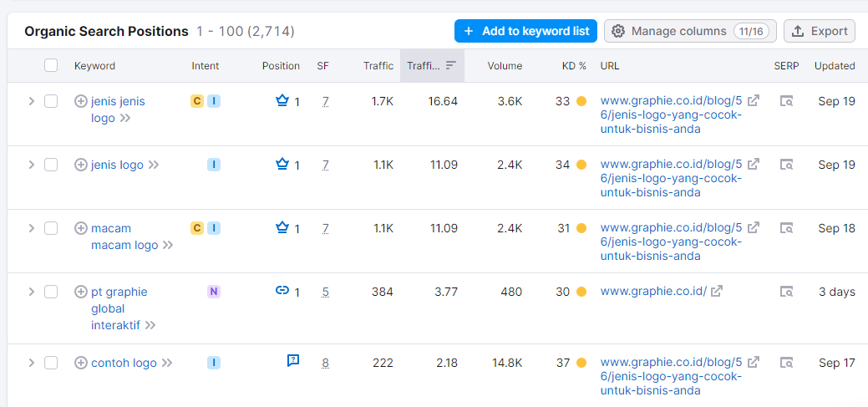Toggle the select-all checkbox in table header

[51, 66]
